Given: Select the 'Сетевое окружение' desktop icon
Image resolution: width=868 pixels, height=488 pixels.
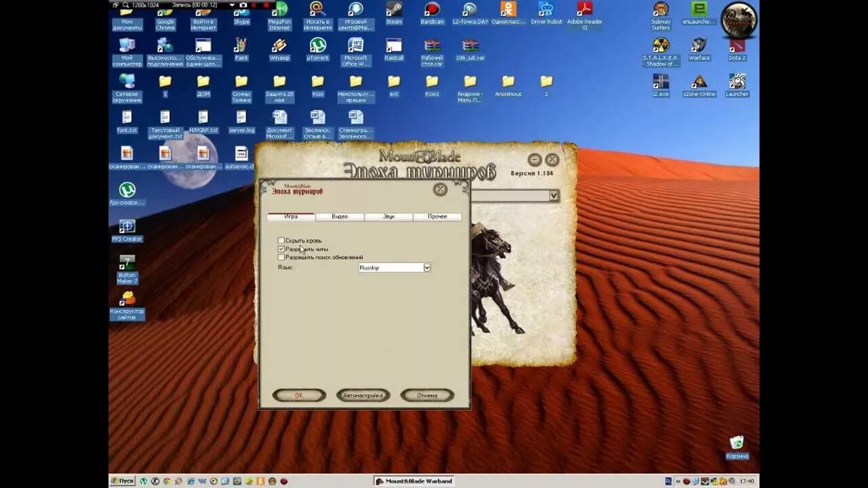Looking at the screenshot, I should (x=127, y=89).
